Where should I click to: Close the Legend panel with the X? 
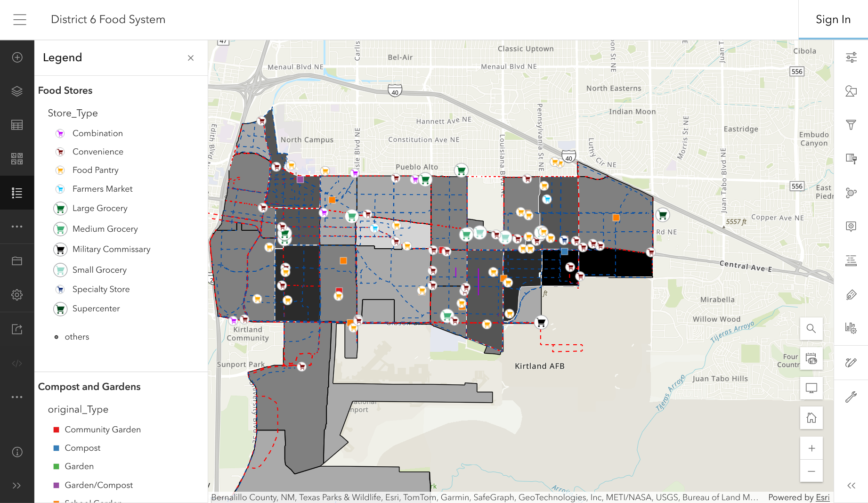click(x=191, y=57)
